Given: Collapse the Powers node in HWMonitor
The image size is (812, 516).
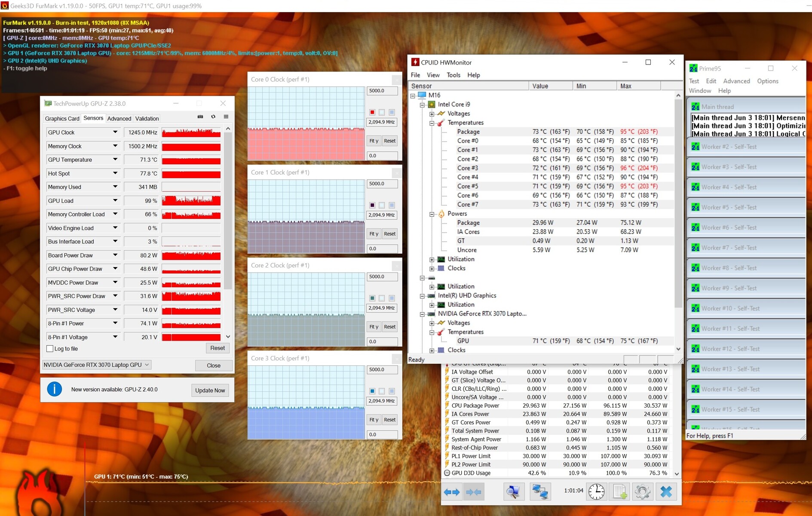Looking at the screenshot, I should 432,214.
